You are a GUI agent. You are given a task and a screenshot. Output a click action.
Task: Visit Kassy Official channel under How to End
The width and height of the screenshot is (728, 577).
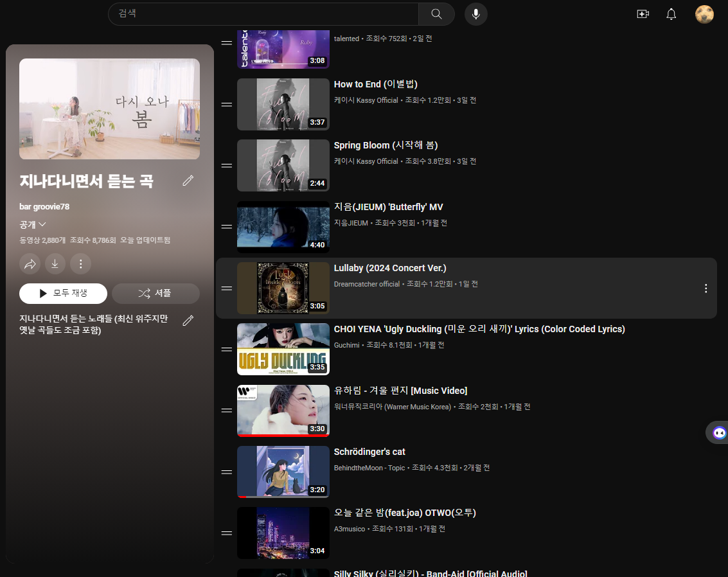[366, 100]
